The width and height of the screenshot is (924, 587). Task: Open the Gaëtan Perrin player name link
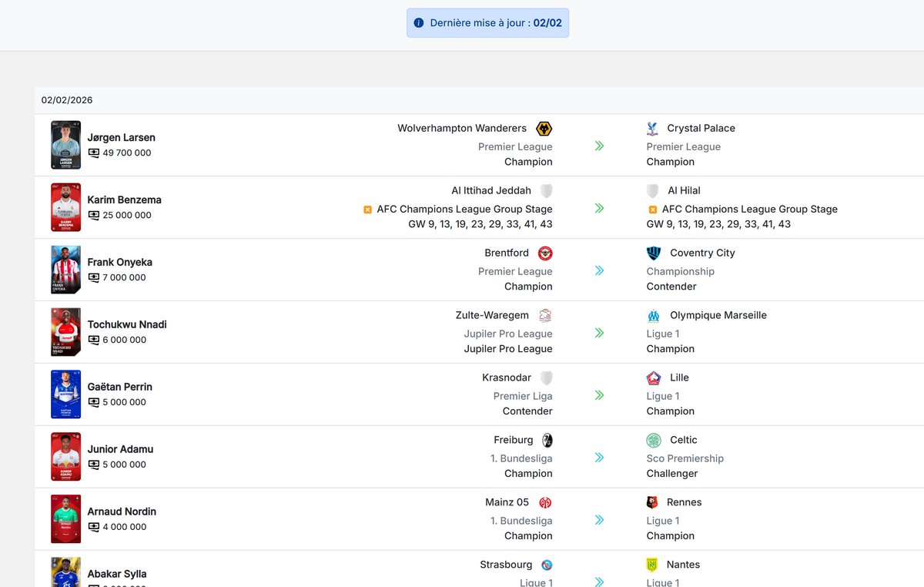coord(120,387)
